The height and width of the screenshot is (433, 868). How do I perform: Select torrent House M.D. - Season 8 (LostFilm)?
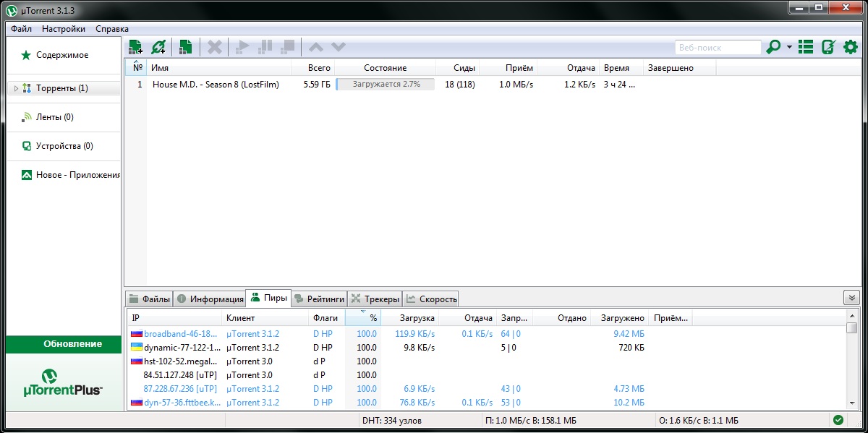216,85
